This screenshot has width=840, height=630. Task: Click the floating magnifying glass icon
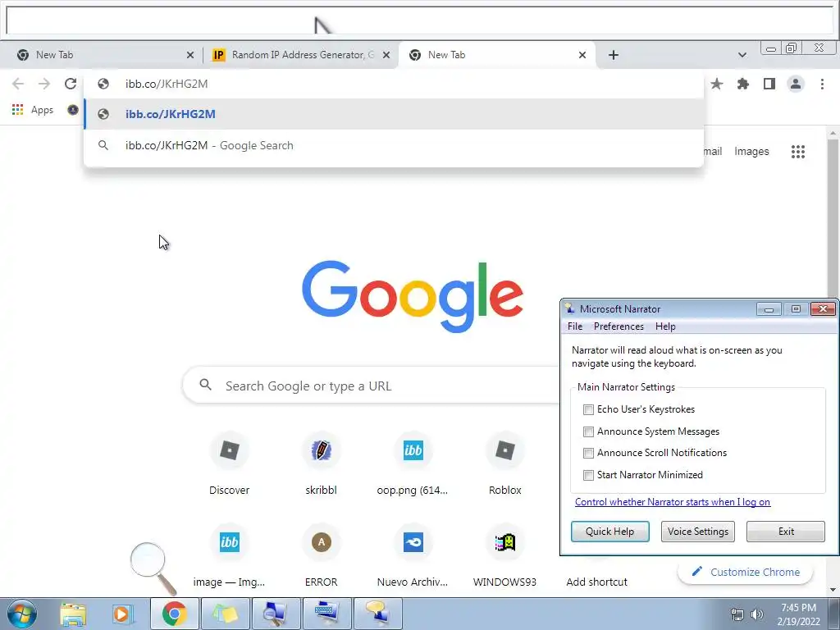pos(153,568)
